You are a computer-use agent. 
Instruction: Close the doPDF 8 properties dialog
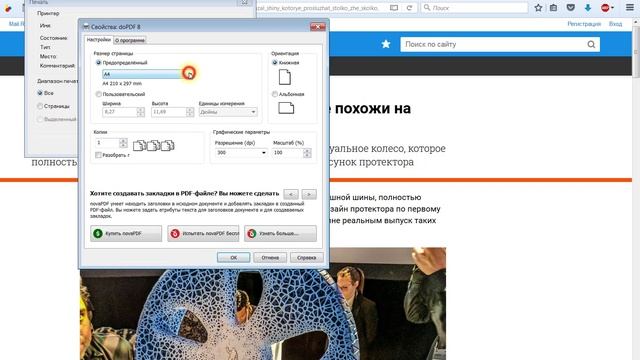317,27
